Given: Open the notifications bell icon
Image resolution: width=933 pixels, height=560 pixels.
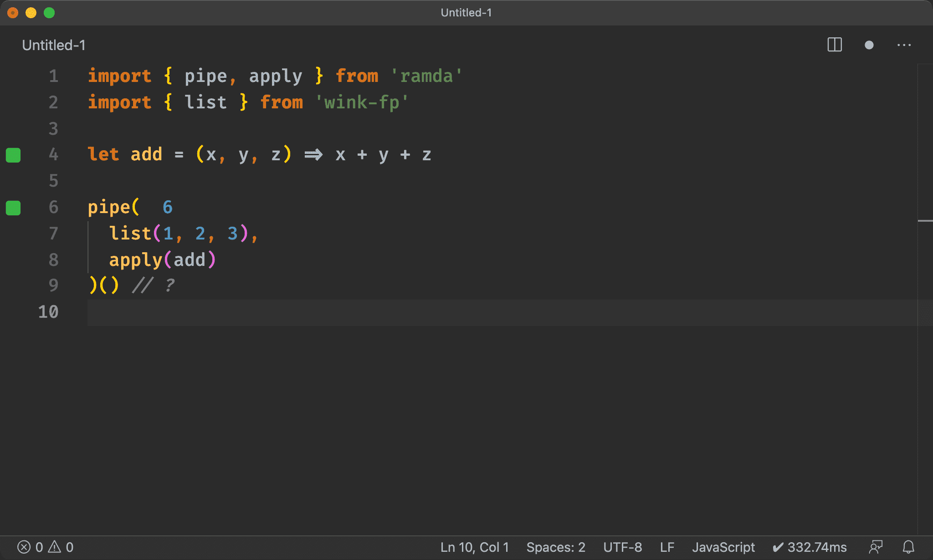Looking at the screenshot, I should pyautogui.click(x=909, y=547).
